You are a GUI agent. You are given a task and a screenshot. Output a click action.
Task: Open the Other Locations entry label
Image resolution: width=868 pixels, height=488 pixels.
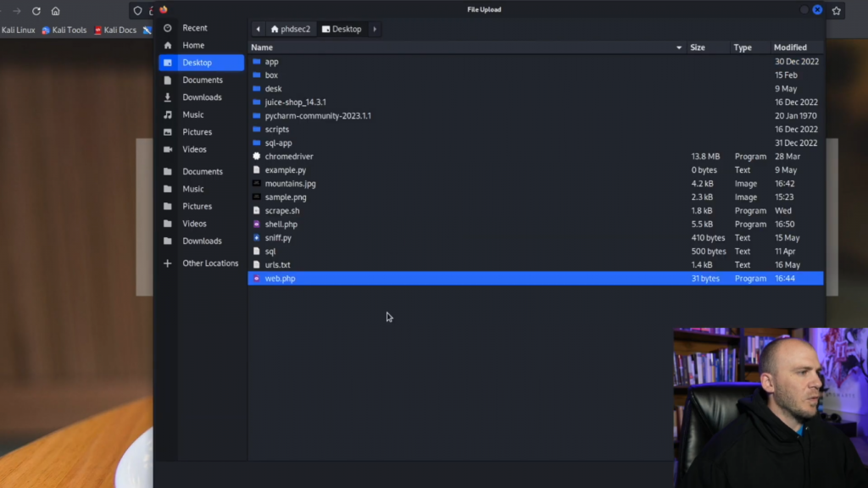[210, 263]
